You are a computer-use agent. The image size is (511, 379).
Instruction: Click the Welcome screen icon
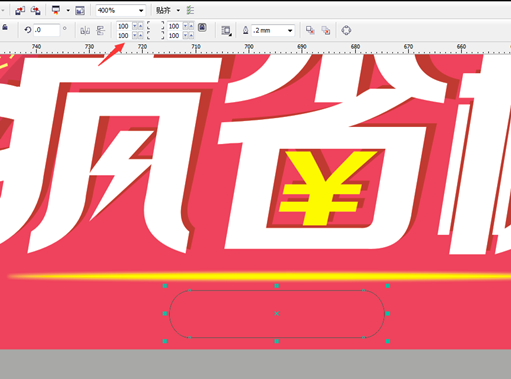point(80,11)
